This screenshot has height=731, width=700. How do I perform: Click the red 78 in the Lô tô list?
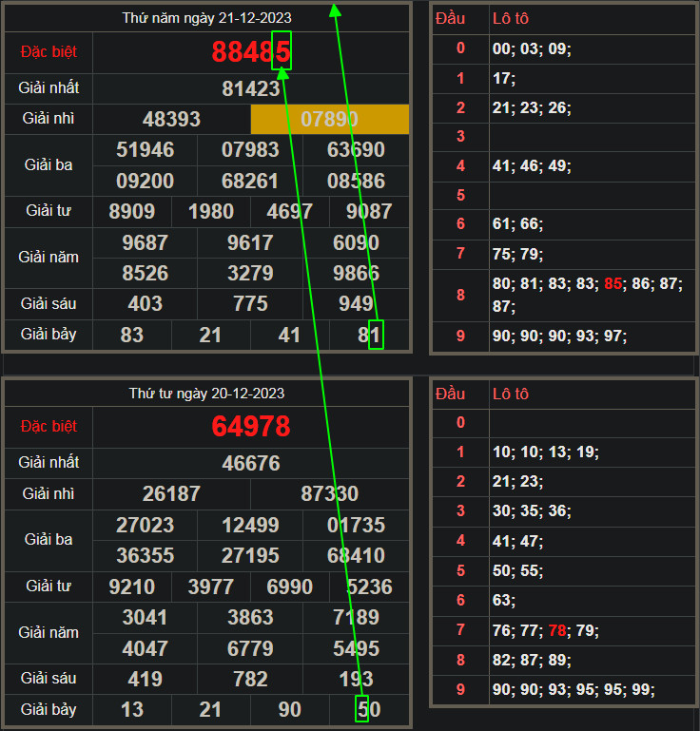(559, 630)
